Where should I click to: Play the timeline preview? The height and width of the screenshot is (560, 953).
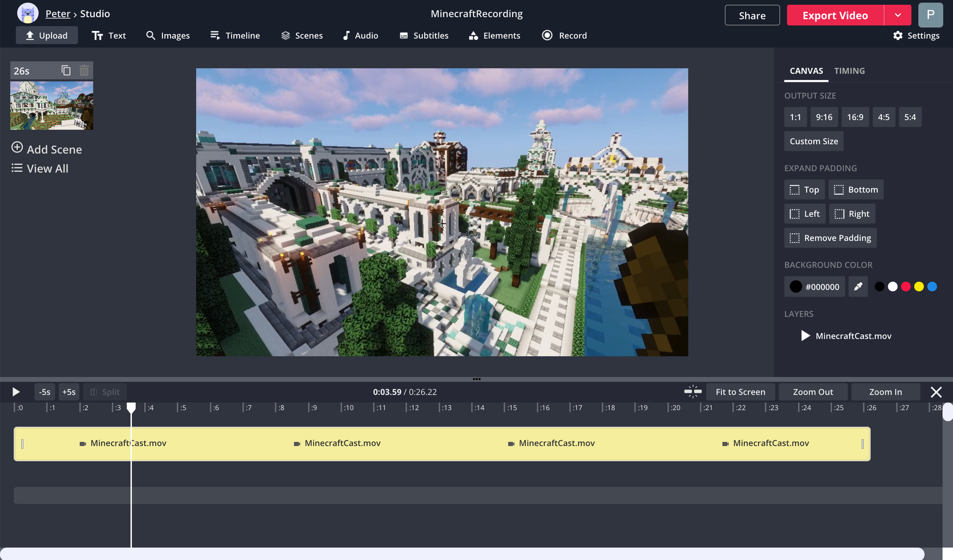16,392
